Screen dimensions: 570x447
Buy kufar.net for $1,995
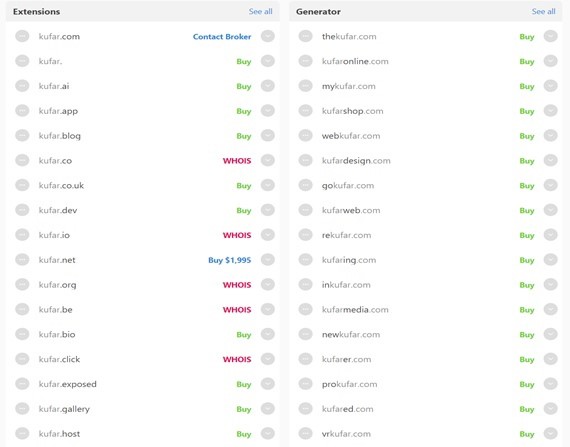tap(229, 260)
